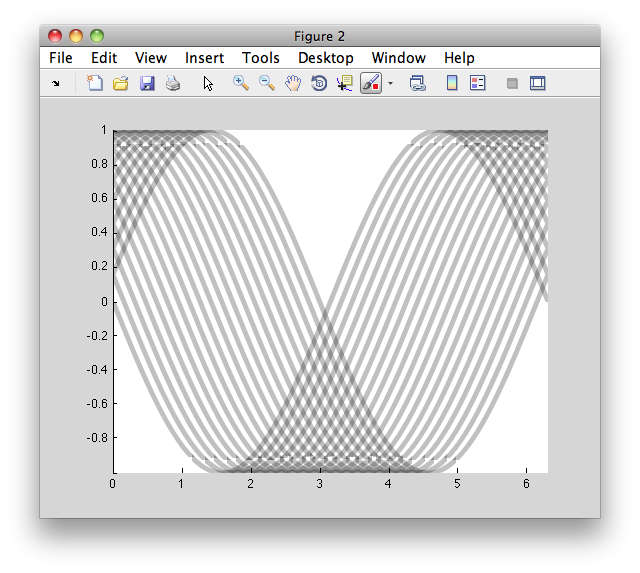Activate the Rotate 3D tool

pos(319,83)
